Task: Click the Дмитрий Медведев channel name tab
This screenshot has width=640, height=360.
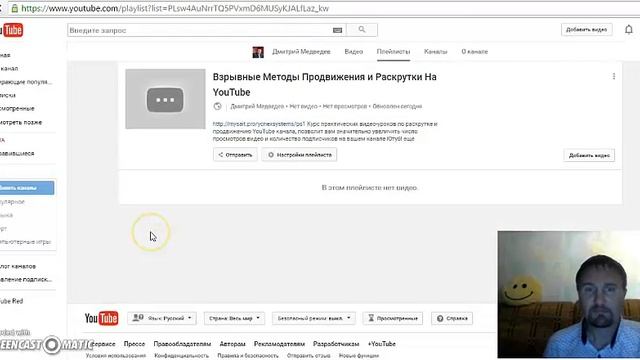Action: pyautogui.click(x=301, y=52)
